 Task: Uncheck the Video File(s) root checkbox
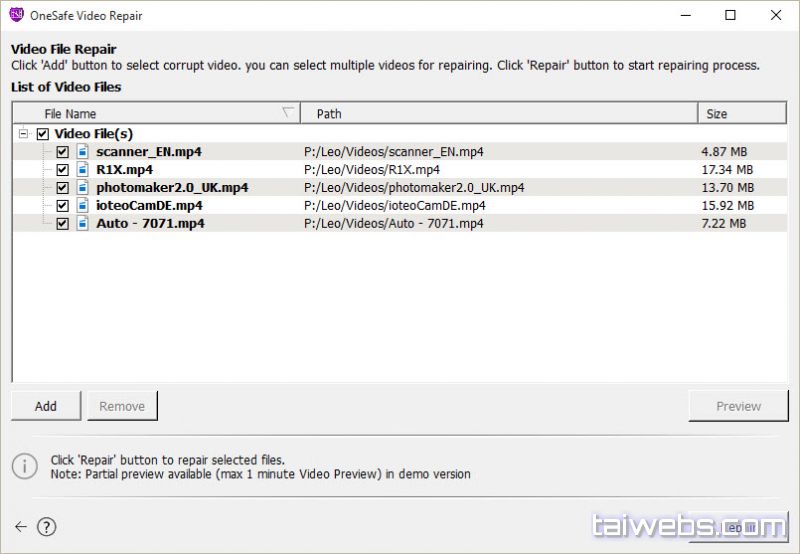pos(42,134)
